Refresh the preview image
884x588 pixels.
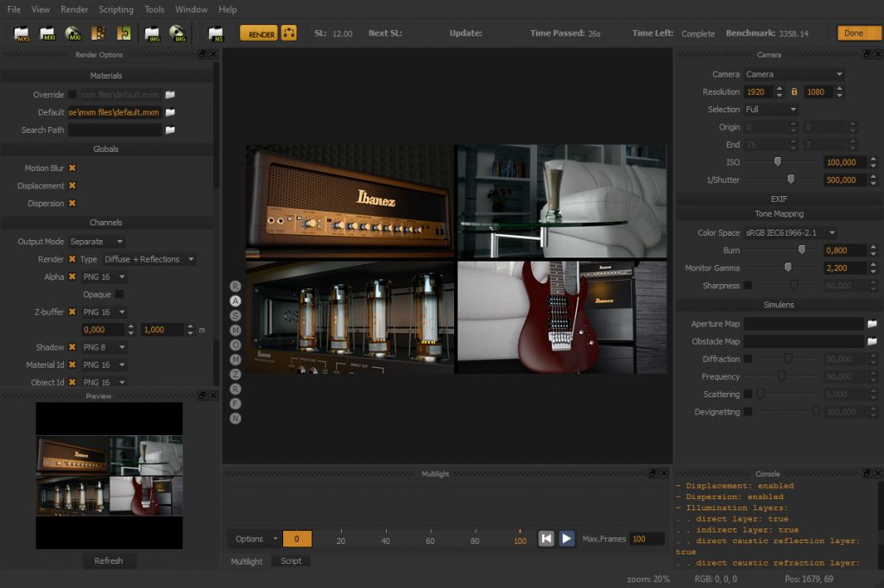[109, 560]
